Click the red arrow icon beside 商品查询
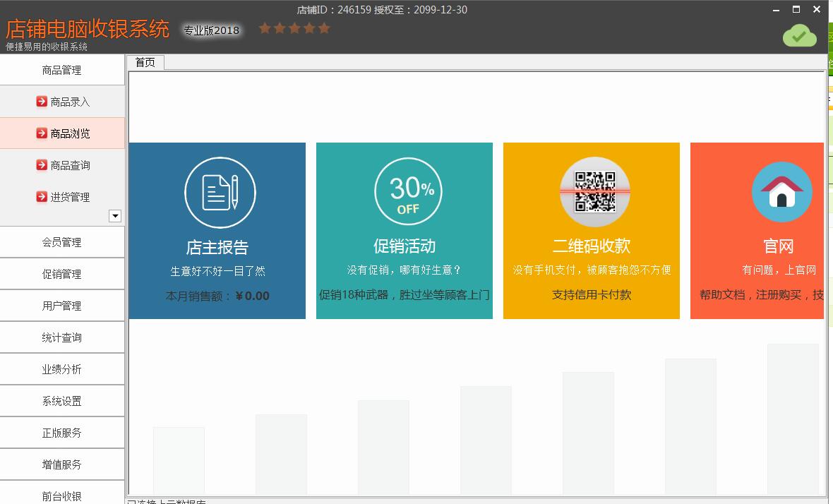 42,165
